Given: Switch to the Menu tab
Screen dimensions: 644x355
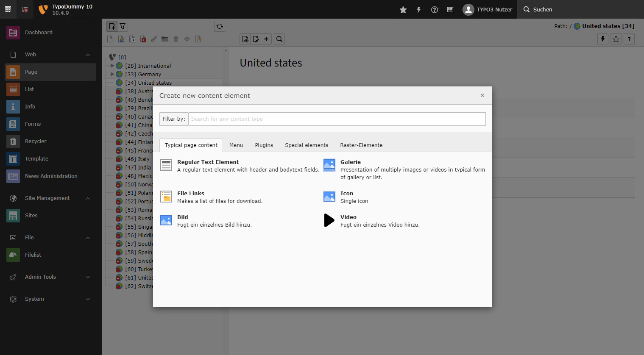Looking at the screenshot, I should click(x=236, y=145).
